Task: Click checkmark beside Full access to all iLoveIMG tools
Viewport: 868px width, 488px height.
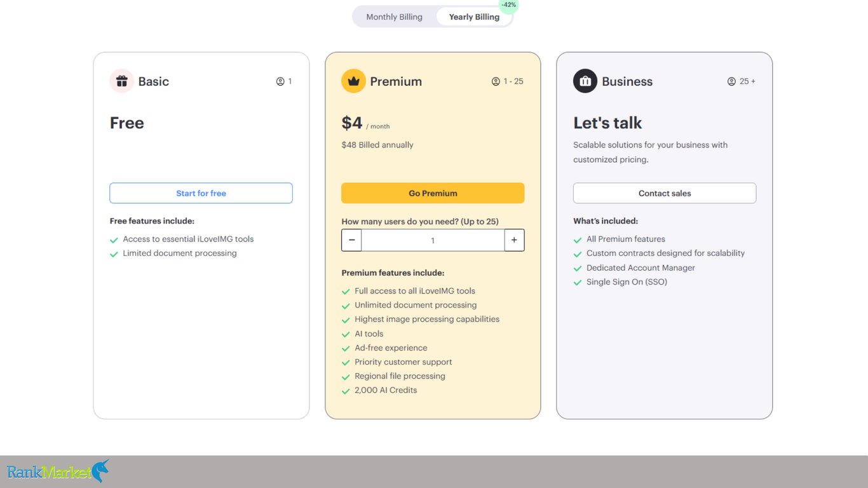Action: point(346,292)
